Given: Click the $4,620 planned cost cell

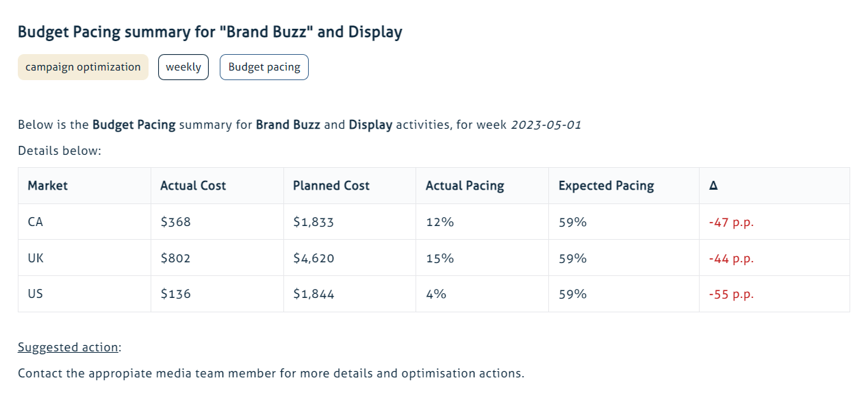Looking at the screenshot, I should (314, 258).
